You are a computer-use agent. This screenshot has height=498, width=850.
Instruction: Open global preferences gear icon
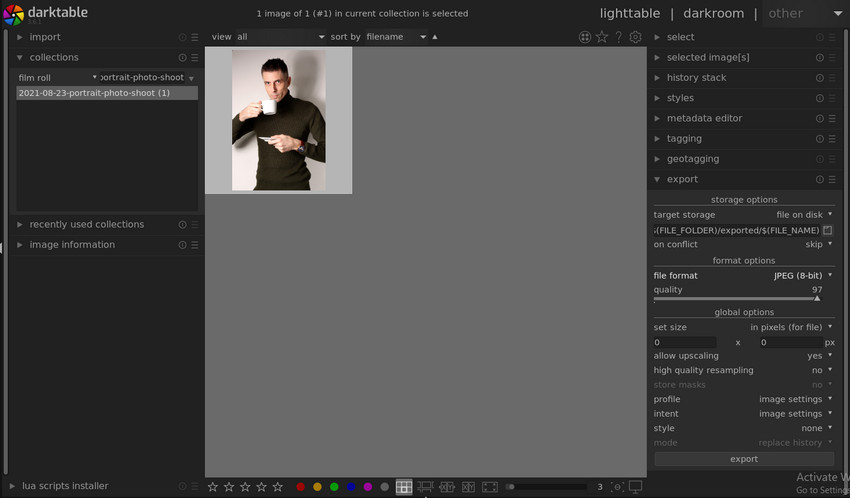(635, 37)
